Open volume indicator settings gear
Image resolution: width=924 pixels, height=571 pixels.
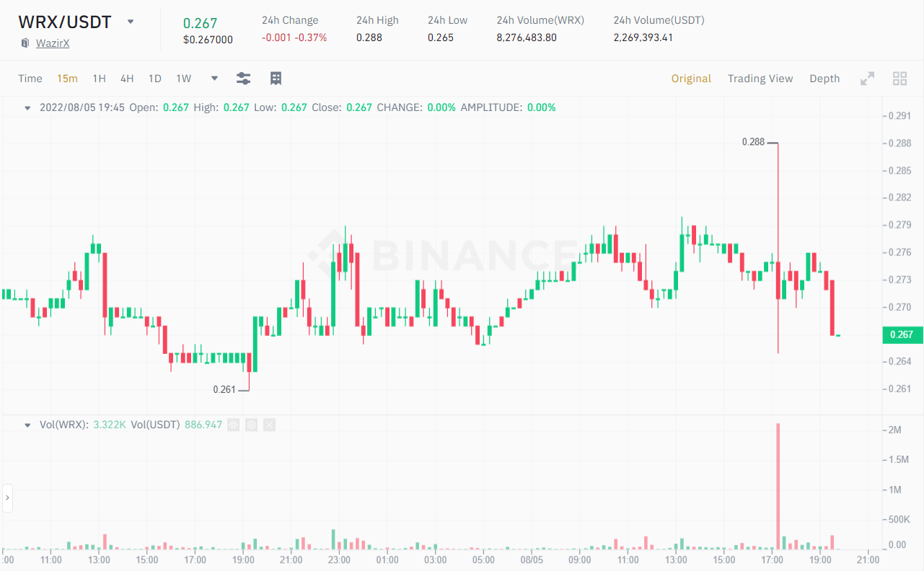tap(251, 425)
